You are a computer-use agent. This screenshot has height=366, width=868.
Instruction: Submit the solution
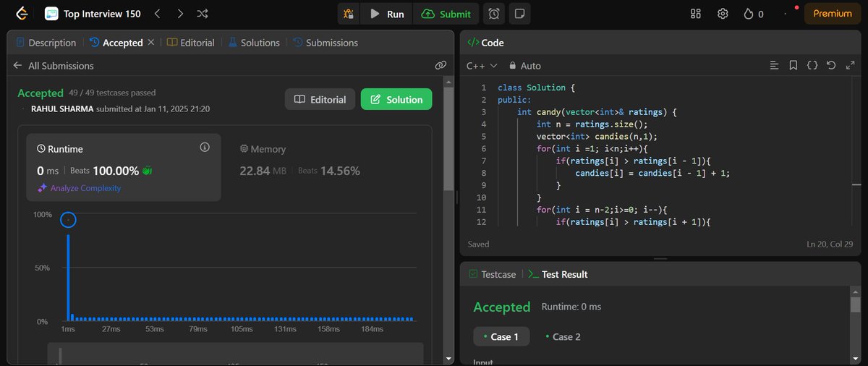click(447, 14)
